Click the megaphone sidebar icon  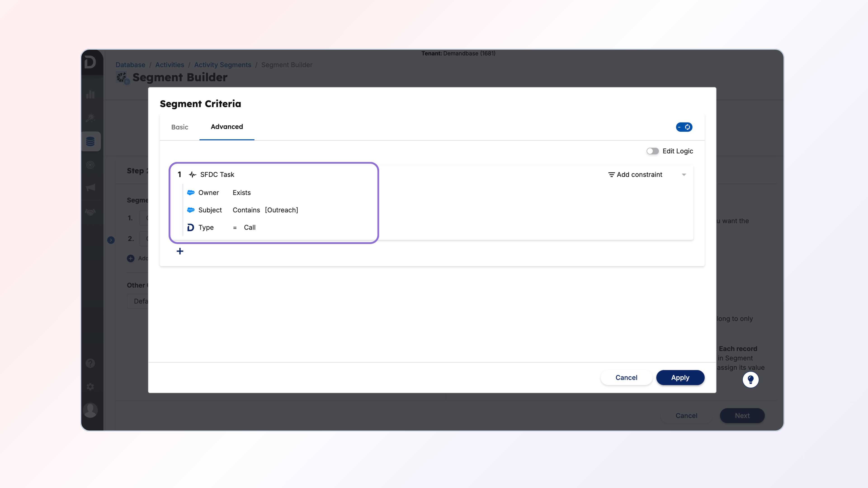[90, 188]
